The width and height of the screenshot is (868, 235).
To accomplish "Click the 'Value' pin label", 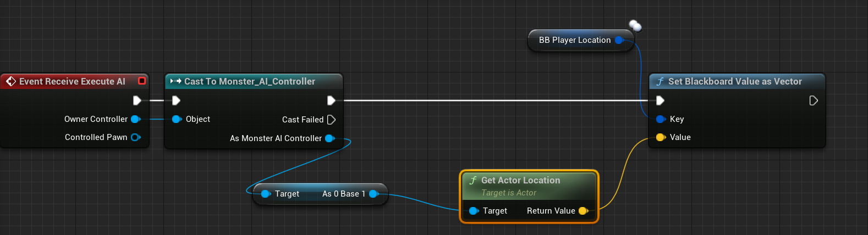I will click(680, 137).
